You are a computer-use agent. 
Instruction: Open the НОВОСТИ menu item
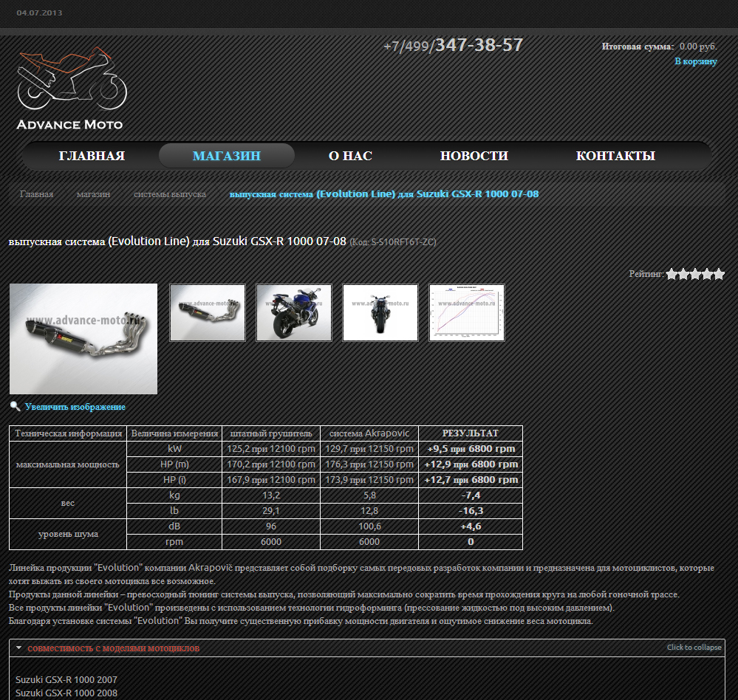pos(474,156)
